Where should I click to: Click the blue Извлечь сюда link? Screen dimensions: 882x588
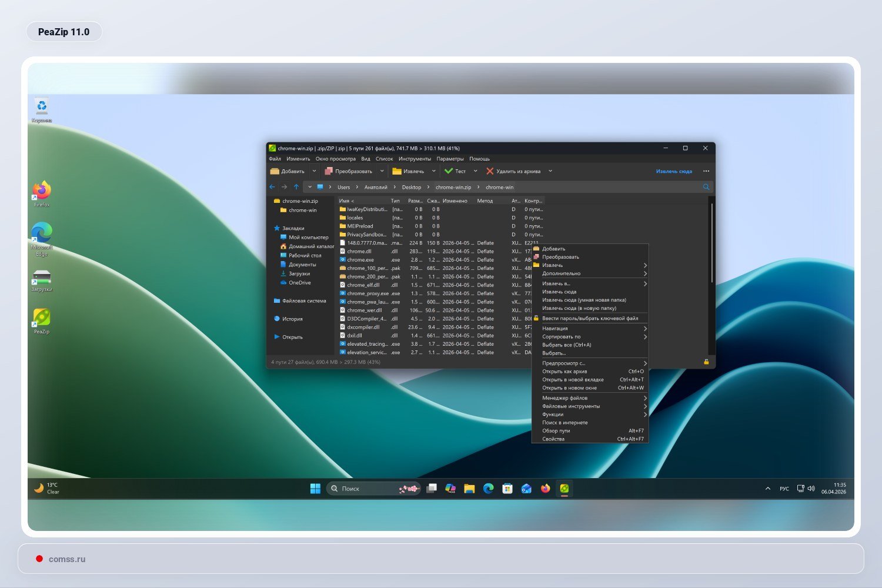click(x=674, y=172)
